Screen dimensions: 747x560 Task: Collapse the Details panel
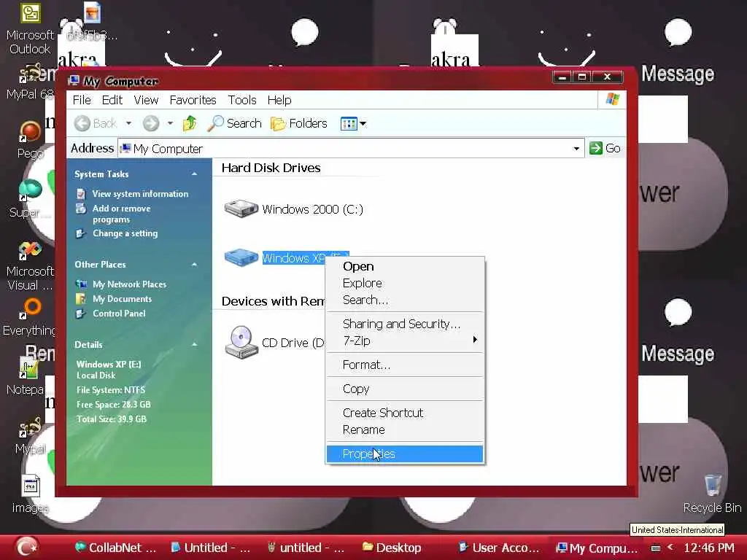tap(194, 344)
